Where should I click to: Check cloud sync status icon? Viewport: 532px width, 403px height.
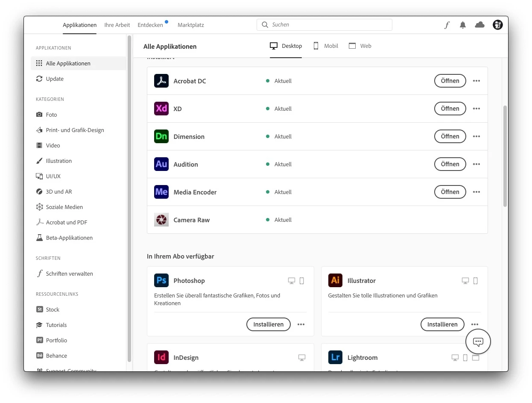pos(480,25)
